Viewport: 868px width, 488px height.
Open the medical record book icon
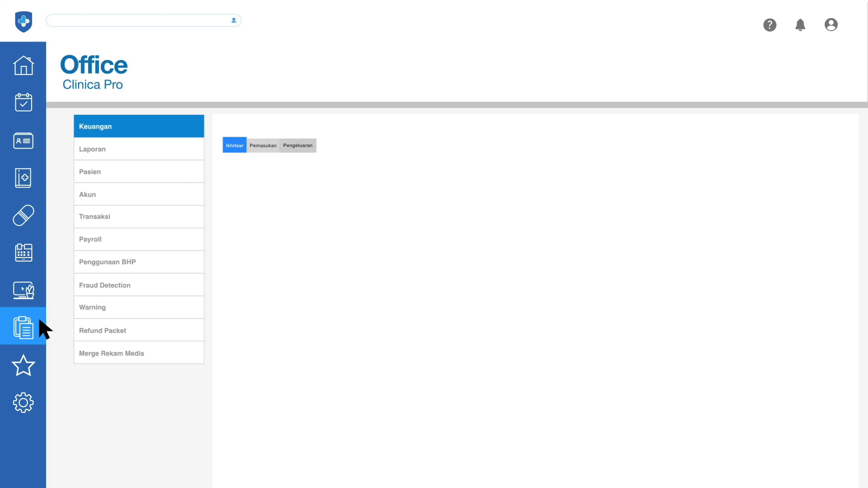point(23,178)
